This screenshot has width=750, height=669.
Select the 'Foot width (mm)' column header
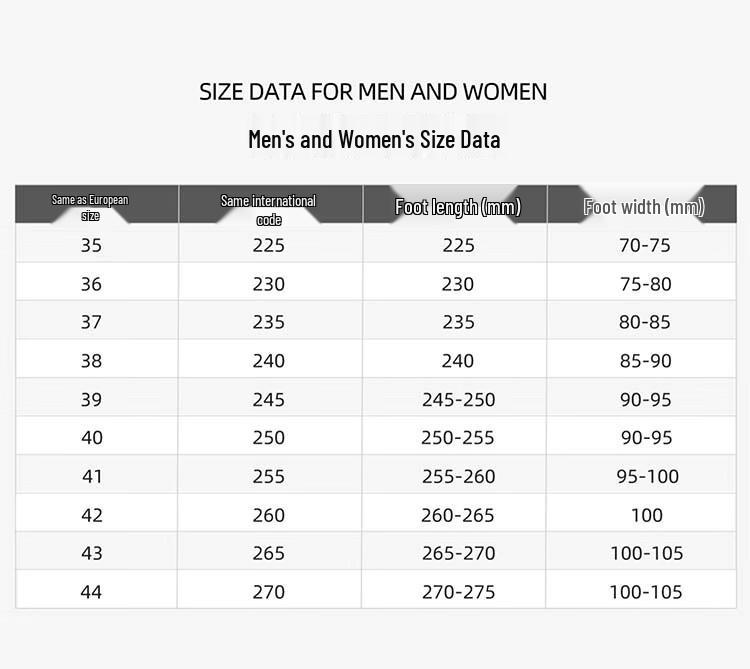click(x=644, y=207)
